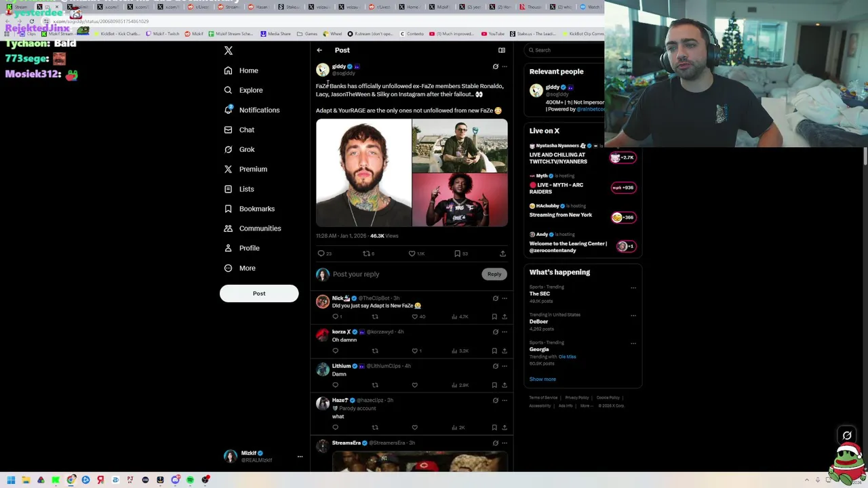
Task: Open the top-right photo of man outdoors
Action: click(460, 146)
